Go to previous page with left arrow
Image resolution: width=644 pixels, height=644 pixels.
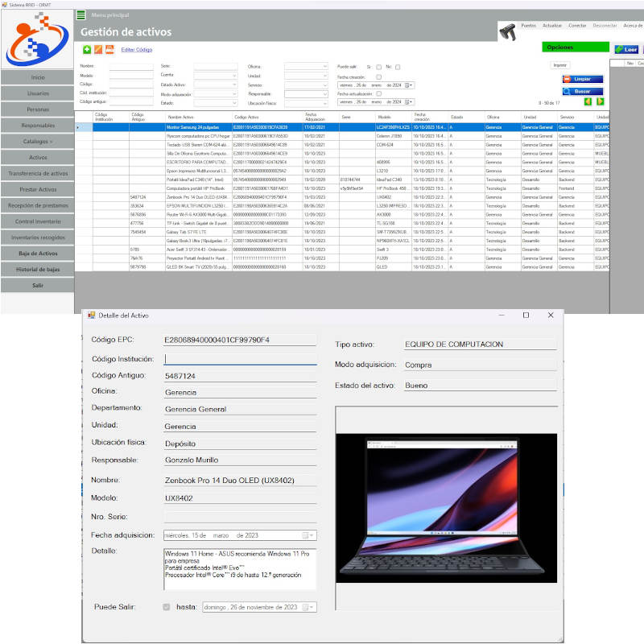tap(588, 102)
